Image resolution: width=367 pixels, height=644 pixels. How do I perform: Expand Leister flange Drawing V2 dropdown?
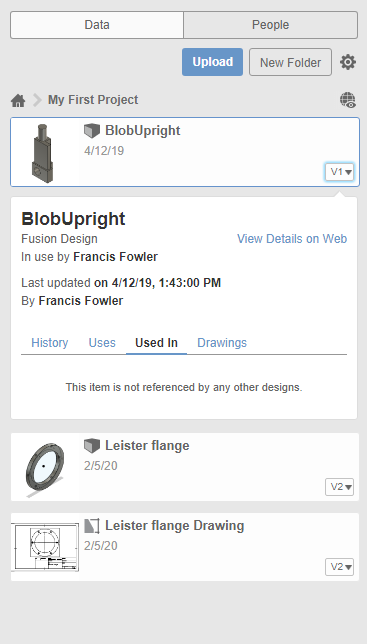(339, 567)
